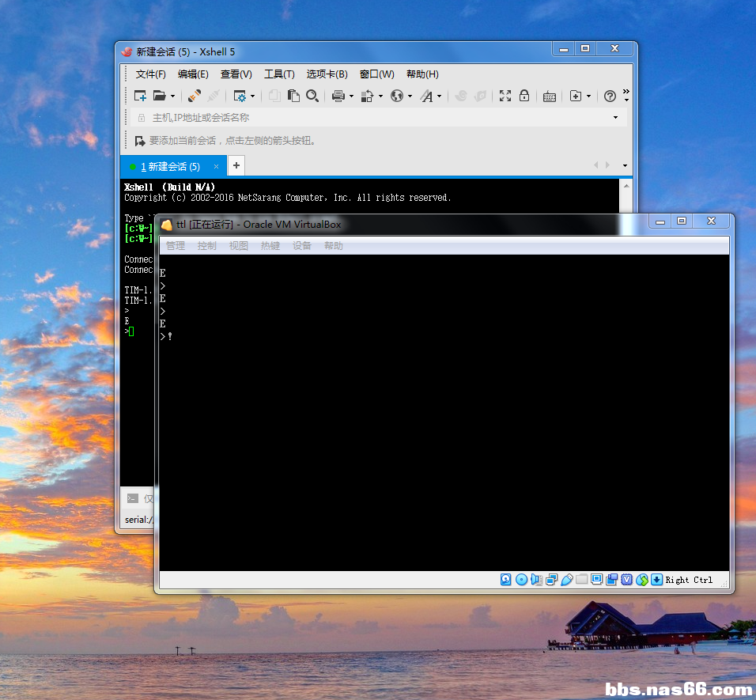Click the Font letter A icon in Xshell
Viewport: 756px width, 700px height.
pos(427,96)
